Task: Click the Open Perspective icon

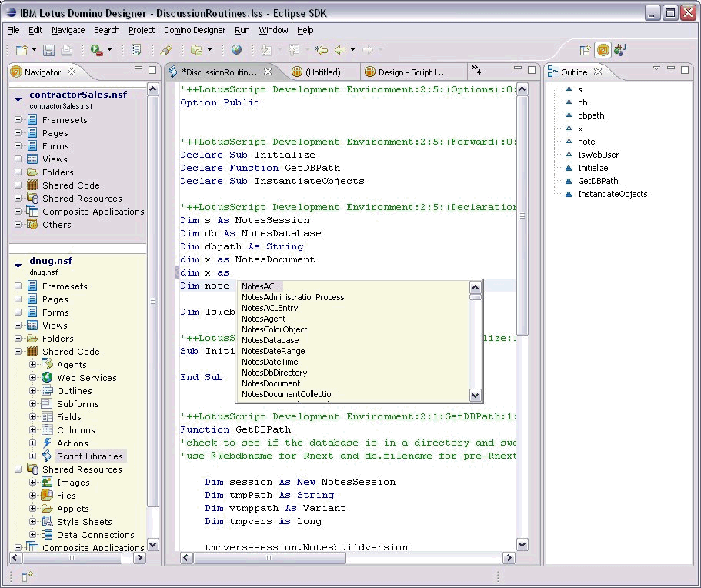Action: coord(586,51)
